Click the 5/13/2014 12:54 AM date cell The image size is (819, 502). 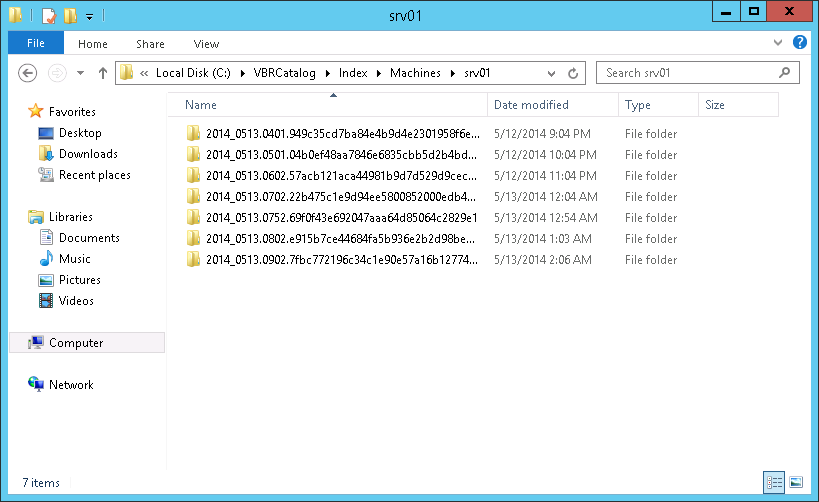pyautogui.click(x=545, y=217)
